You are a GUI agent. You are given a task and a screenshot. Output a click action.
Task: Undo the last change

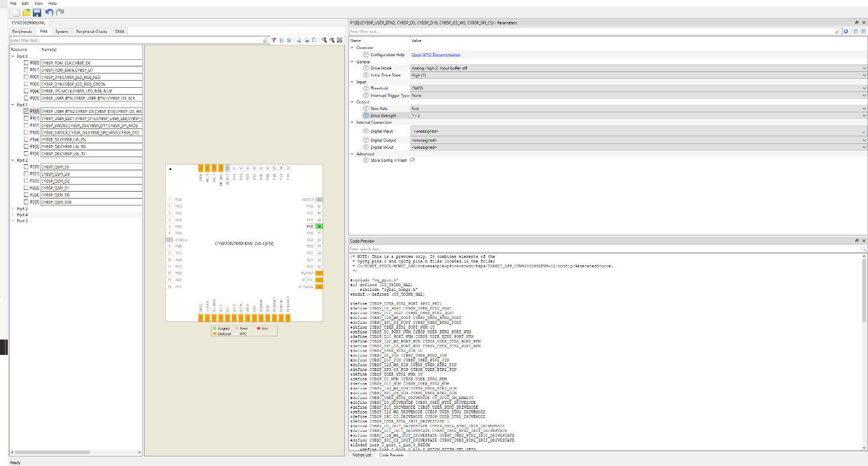pos(49,12)
